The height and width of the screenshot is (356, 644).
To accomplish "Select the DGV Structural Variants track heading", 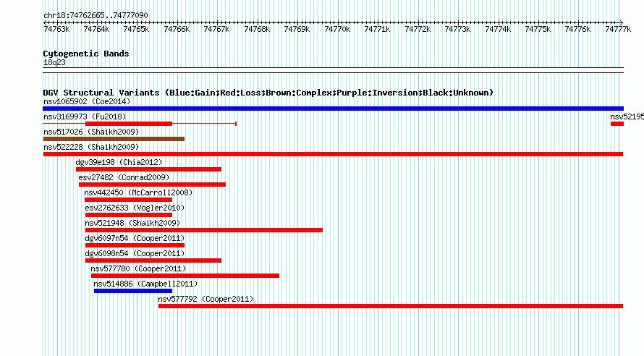I will pos(268,93).
